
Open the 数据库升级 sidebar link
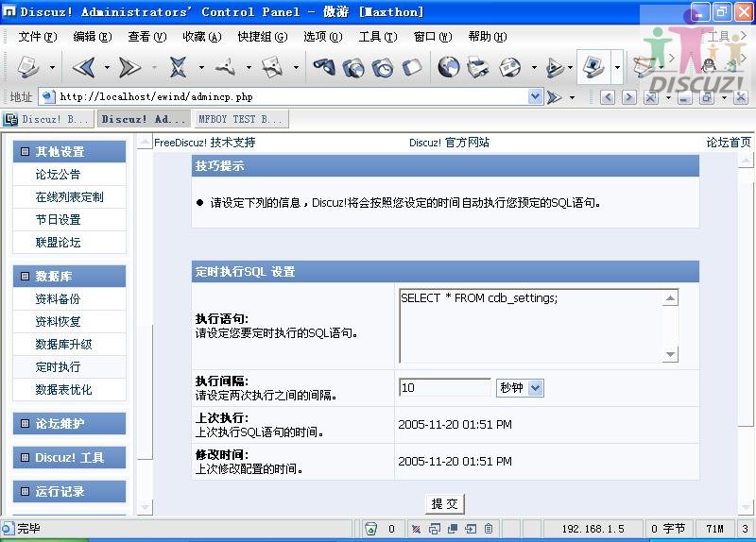63,344
